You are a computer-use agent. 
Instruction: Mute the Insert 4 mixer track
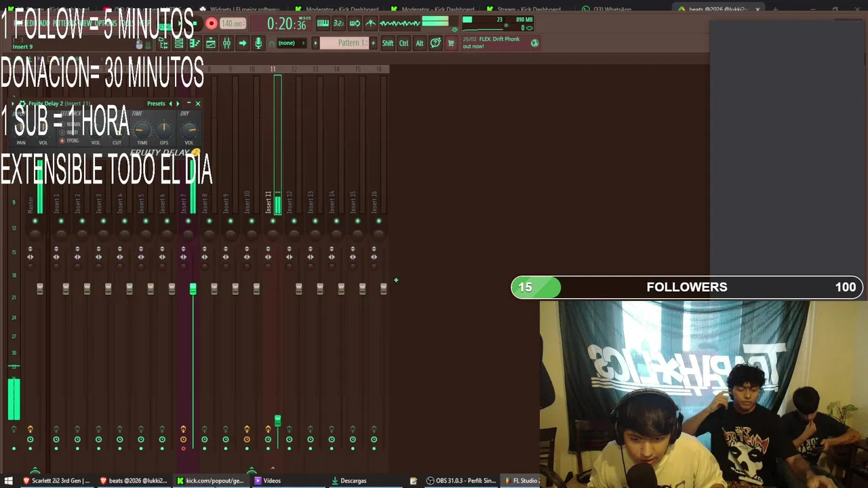point(125,221)
